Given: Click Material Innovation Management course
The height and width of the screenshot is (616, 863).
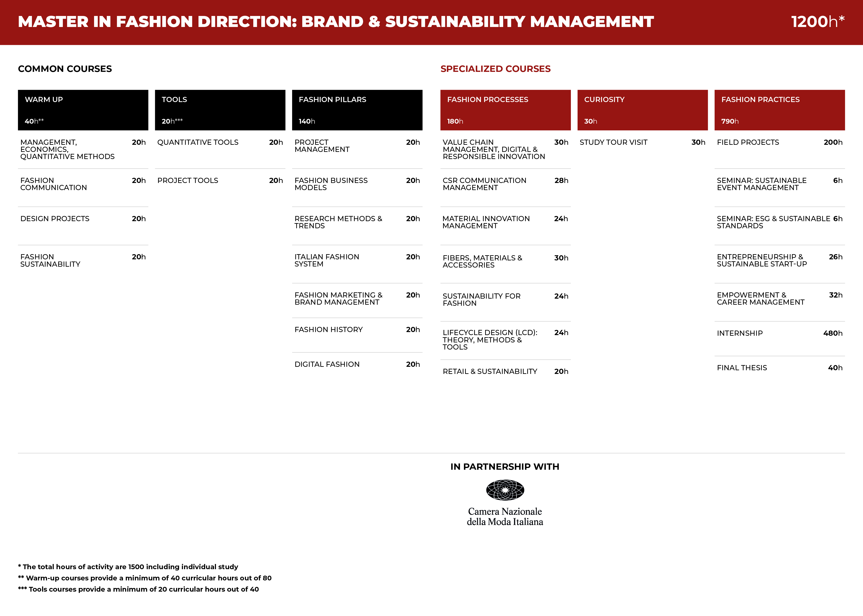Looking at the screenshot, I should [x=506, y=226].
